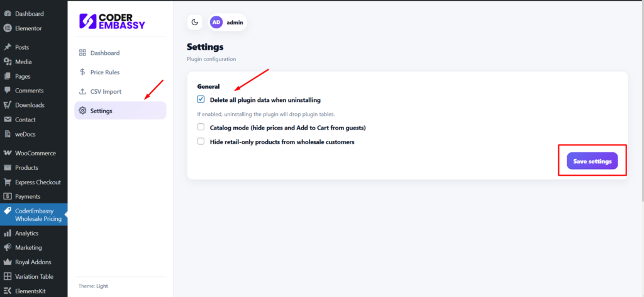Click the AD admin avatar
Image resolution: width=644 pixels, height=297 pixels.
pyautogui.click(x=216, y=22)
